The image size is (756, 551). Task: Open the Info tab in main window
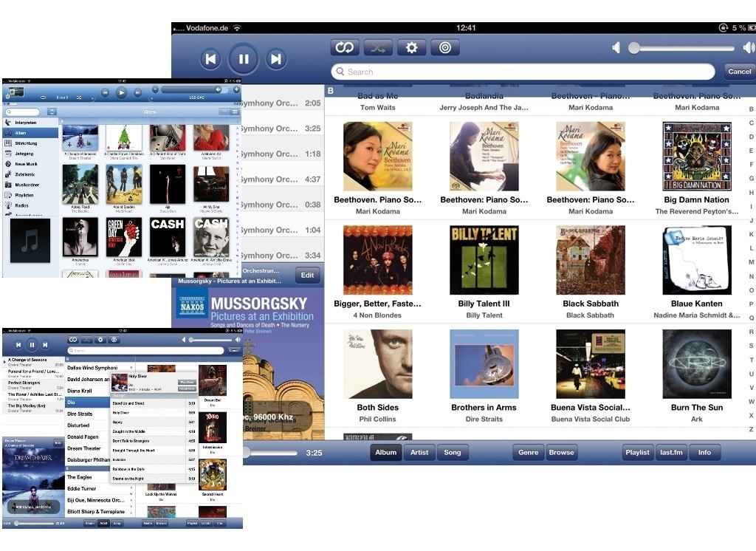pos(704,452)
